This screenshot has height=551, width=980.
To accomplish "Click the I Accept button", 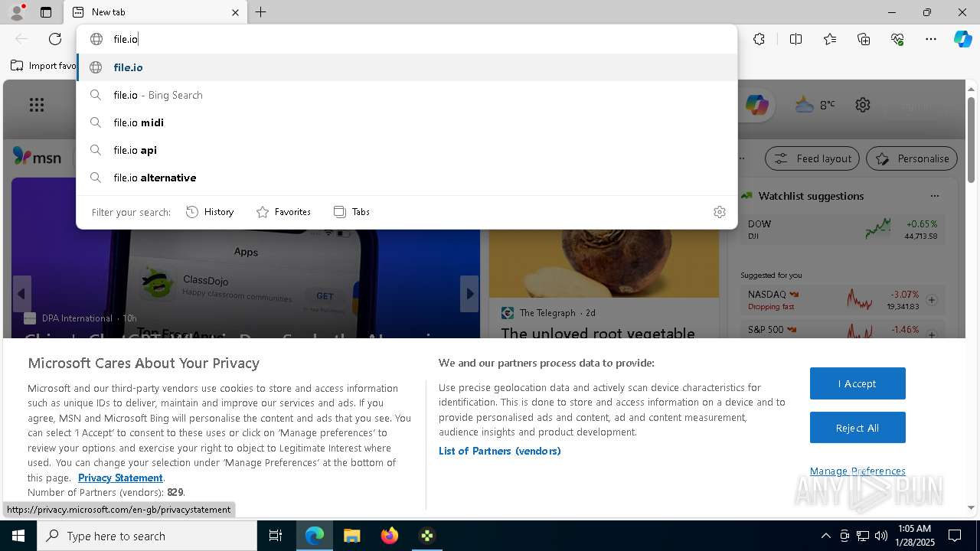I will (x=857, y=383).
